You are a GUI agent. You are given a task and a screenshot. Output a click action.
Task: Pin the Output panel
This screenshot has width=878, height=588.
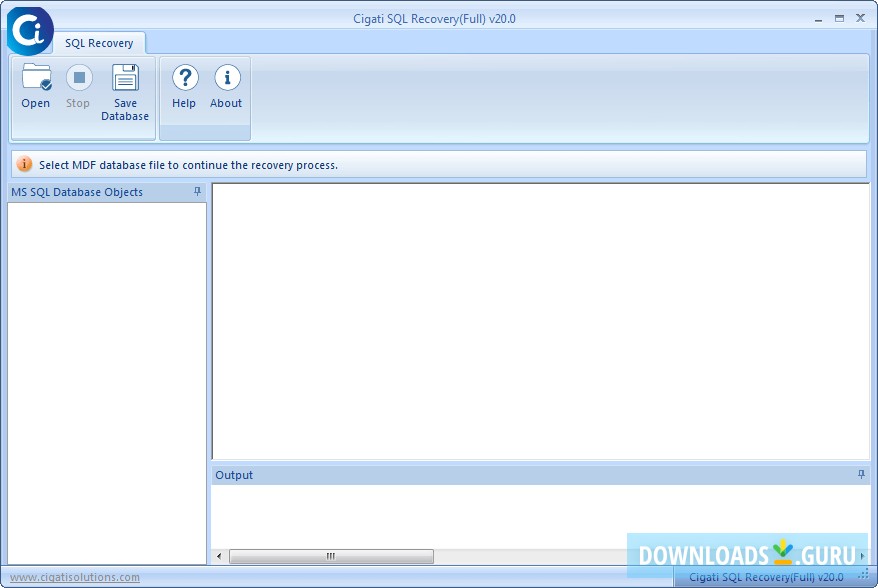861,474
